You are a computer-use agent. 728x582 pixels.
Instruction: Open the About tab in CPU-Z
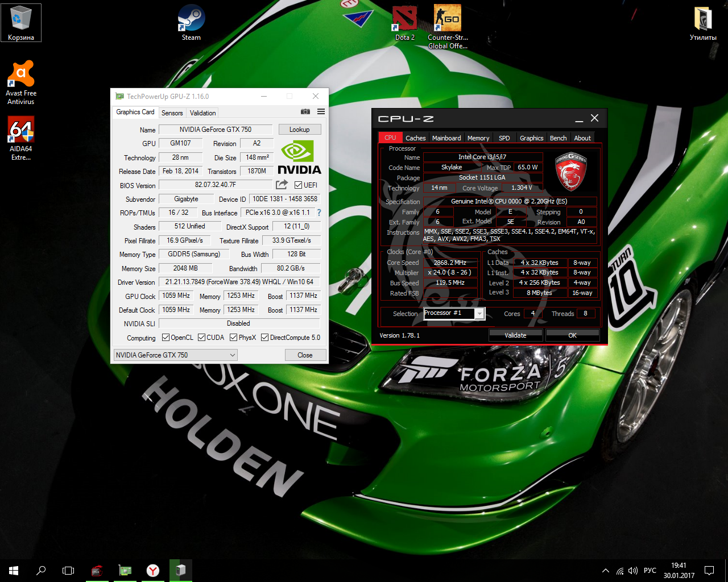582,138
